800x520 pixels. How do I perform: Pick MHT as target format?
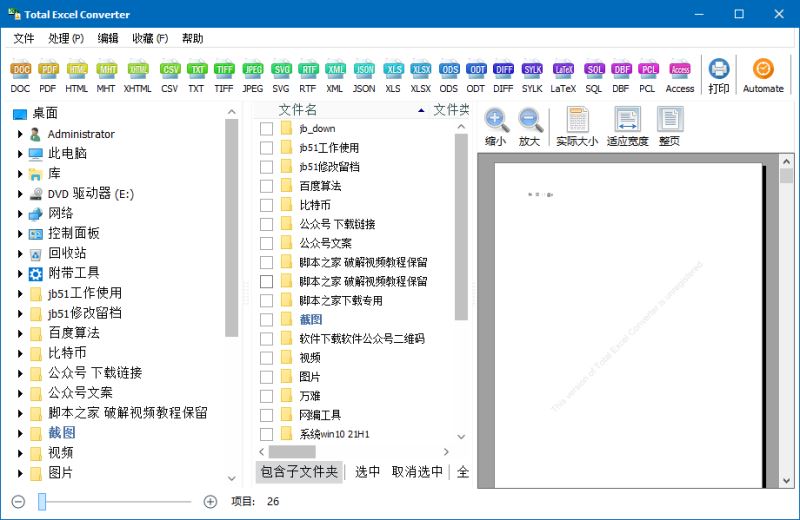tap(106, 77)
